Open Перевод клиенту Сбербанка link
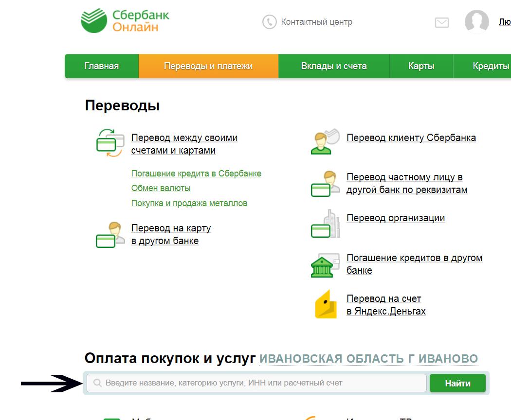The height and width of the screenshot is (420, 511). pyautogui.click(x=411, y=138)
